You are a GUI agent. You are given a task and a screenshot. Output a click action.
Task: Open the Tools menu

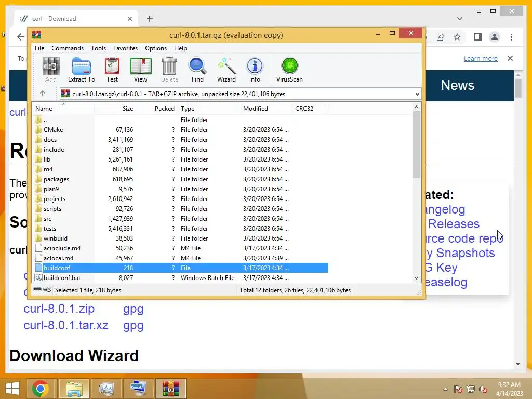(98, 48)
